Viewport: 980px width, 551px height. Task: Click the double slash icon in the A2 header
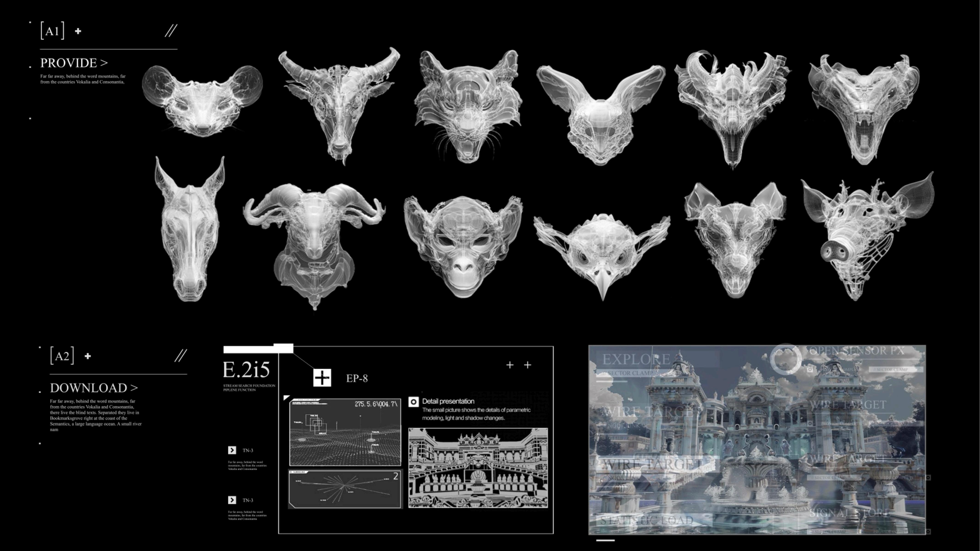point(180,356)
